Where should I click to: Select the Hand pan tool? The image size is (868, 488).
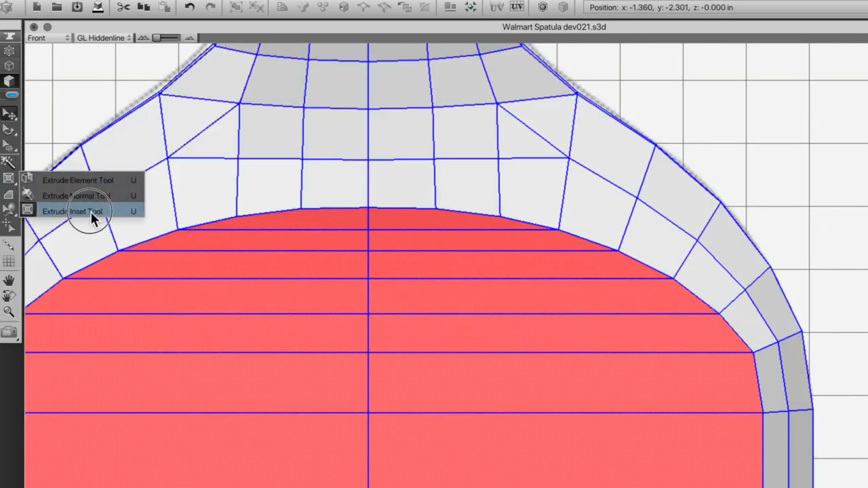coord(9,280)
